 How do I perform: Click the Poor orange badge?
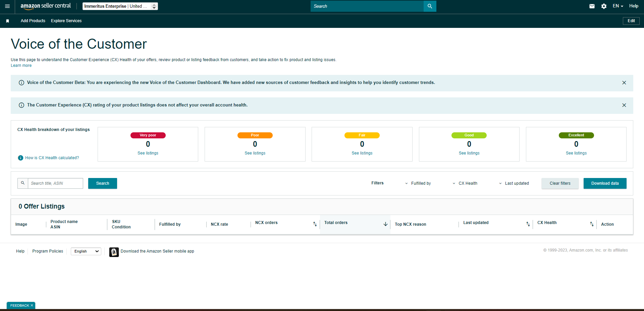(x=255, y=135)
